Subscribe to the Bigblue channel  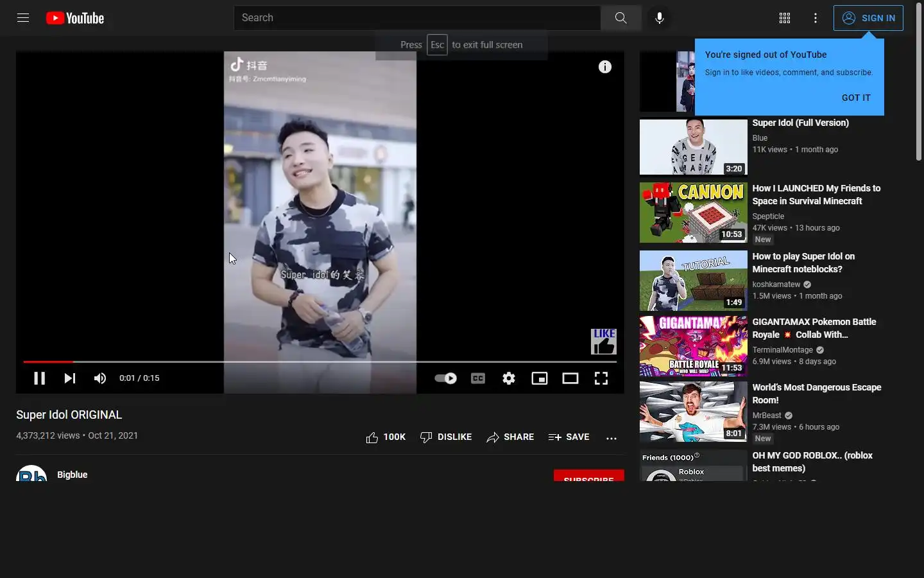click(589, 476)
